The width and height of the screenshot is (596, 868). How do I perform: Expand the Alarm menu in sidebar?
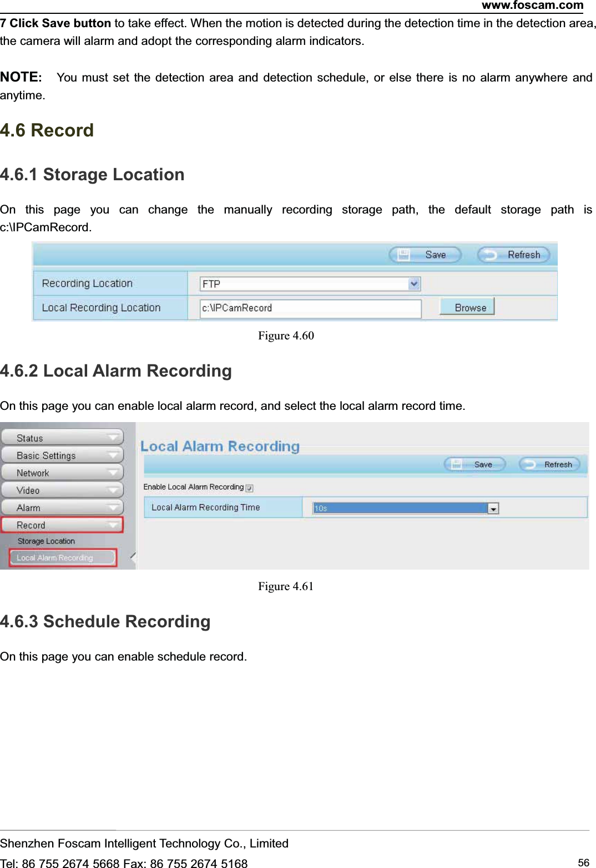(62, 507)
